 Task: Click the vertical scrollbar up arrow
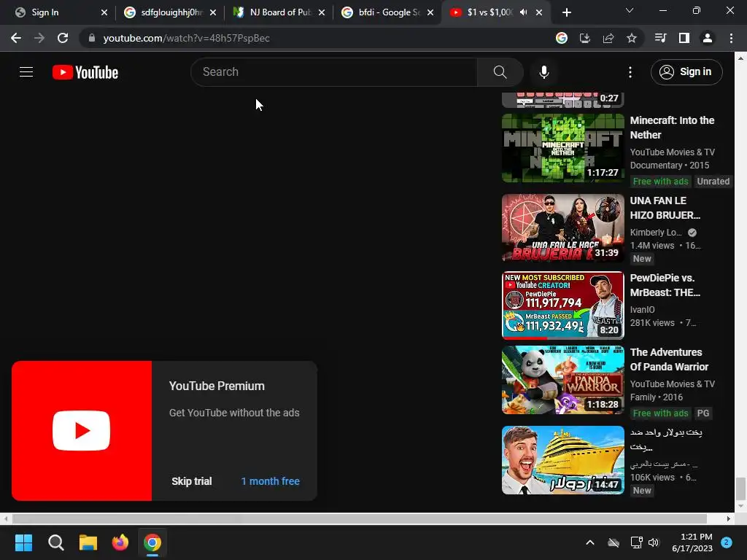[740, 58]
